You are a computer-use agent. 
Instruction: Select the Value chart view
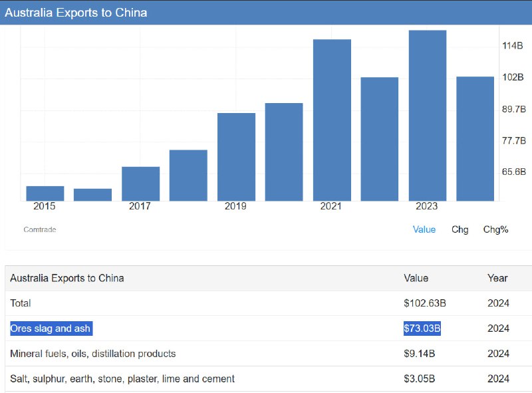point(424,229)
